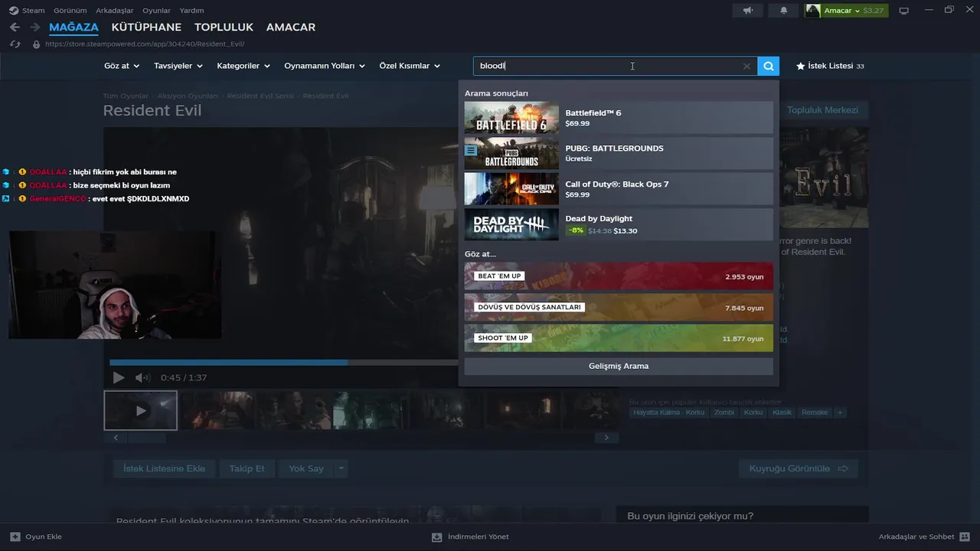This screenshot has height=551, width=980.
Task: Browse the SHOOT 'EM UP category
Action: 619,338
